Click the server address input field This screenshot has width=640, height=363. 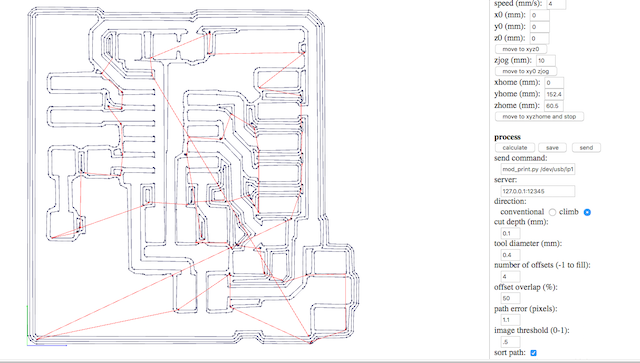[x=538, y=191]
